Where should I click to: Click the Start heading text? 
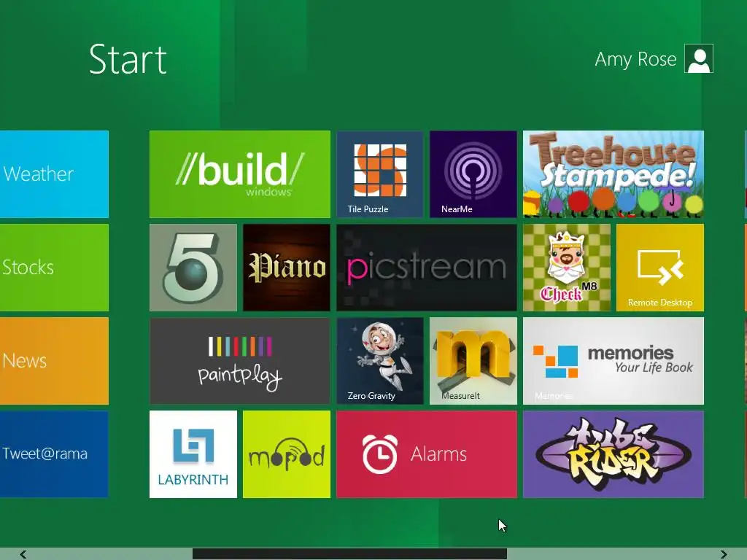(128, 60)
